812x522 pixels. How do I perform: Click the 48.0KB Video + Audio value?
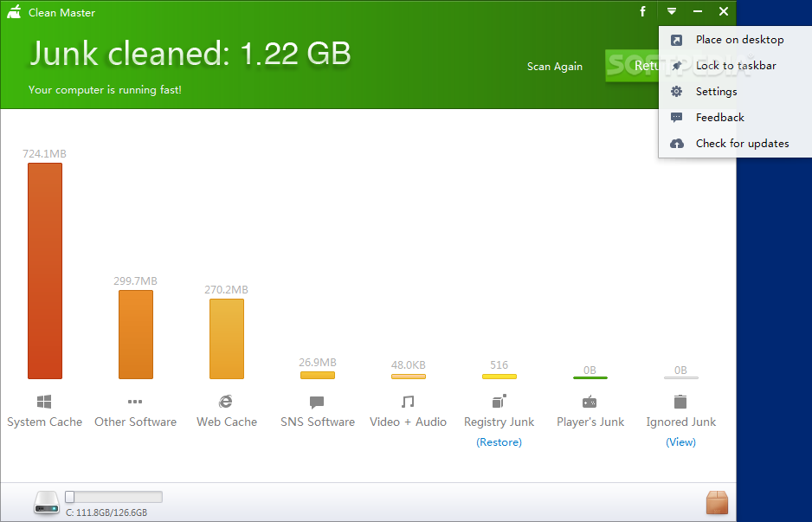pyautogui.click(x=408, y=365)
